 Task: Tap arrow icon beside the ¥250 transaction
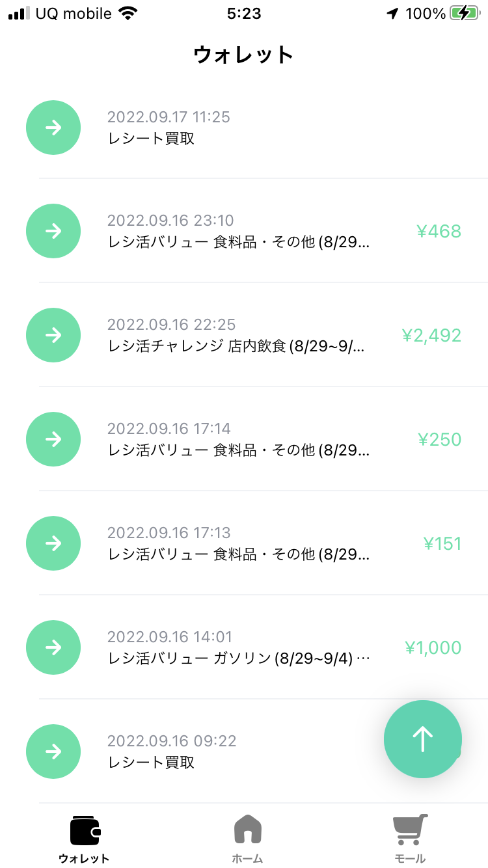[53, 439]
